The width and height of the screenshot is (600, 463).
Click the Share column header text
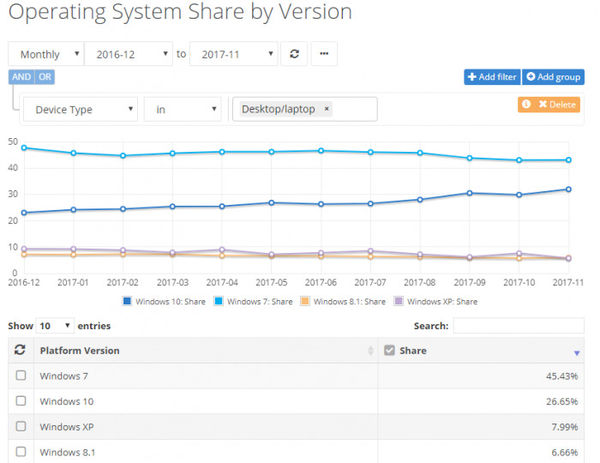[x=413, y=350]
